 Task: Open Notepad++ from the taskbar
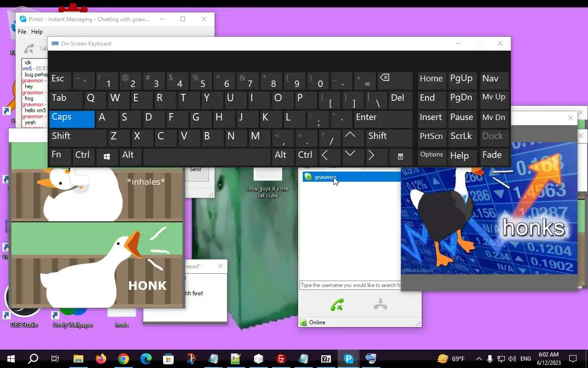[x=236, y=359]
